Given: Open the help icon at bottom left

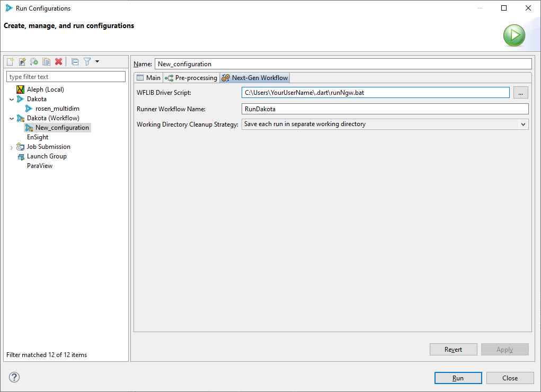Looking at the screenshot, I should (14, 377).
